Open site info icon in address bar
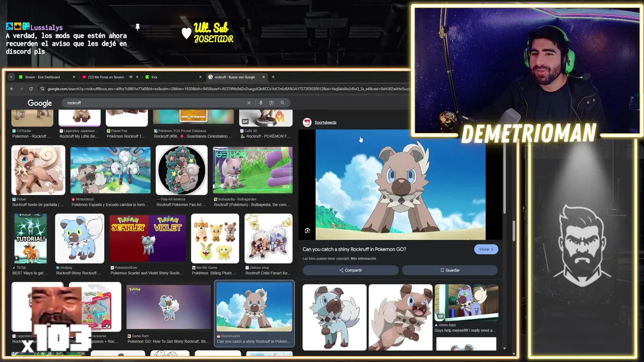This screenshot has height=362, width=644. [x=43, y=89]
